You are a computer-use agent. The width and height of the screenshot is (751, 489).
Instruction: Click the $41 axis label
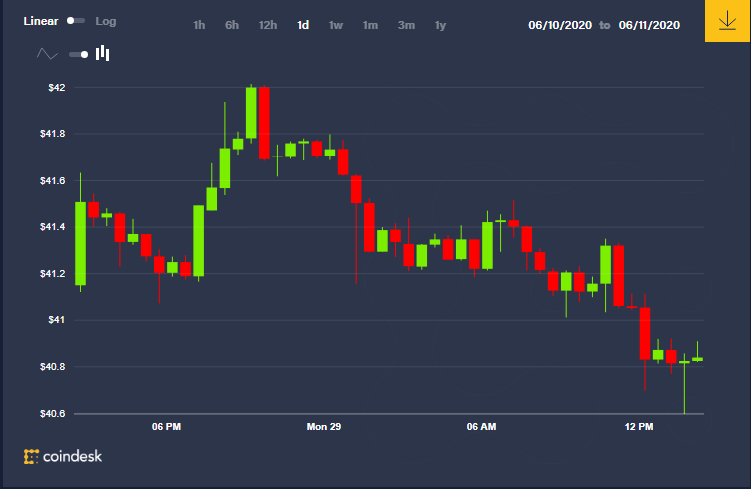[57, 319]
